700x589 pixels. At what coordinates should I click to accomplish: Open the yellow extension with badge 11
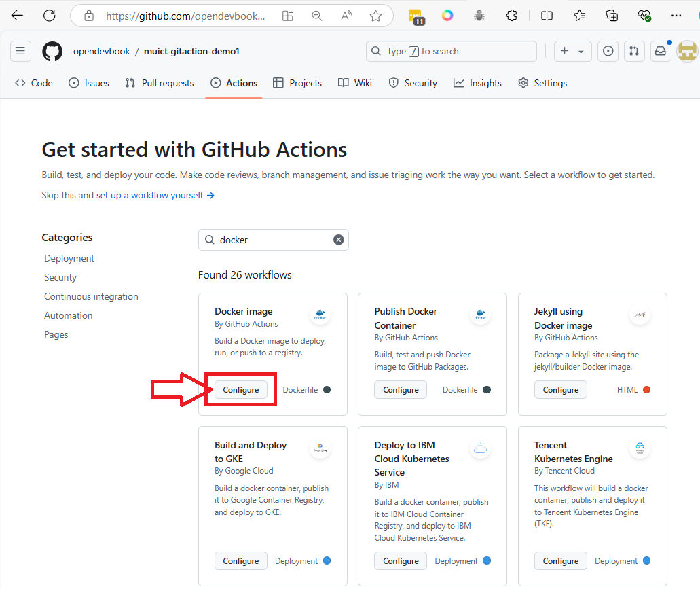click(x=416, y=16)
